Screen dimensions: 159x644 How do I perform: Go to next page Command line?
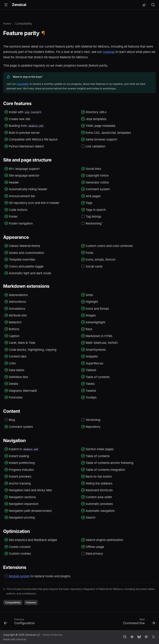134,623
